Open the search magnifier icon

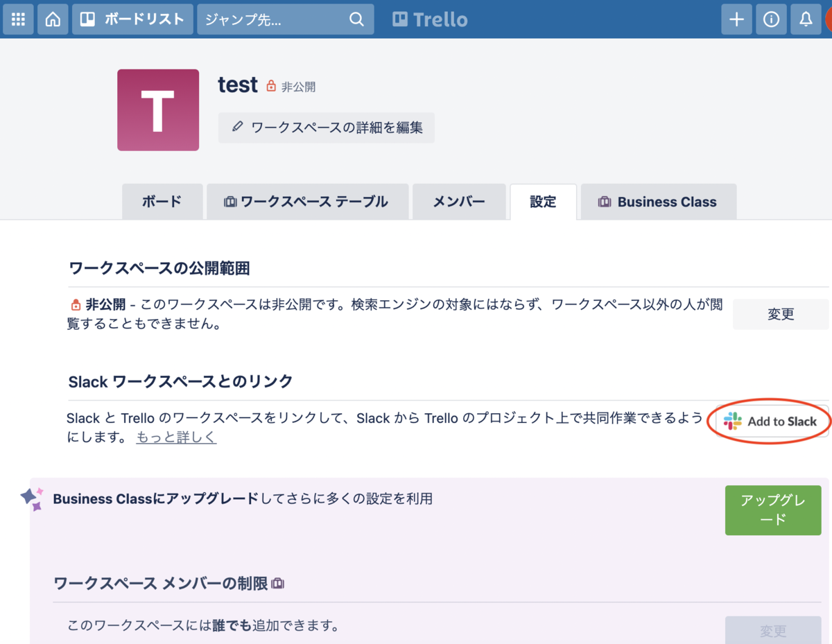(356, 19)
